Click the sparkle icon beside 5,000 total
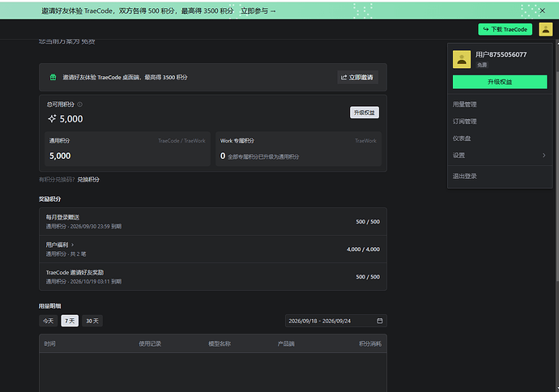 click(x=52, y=119)
